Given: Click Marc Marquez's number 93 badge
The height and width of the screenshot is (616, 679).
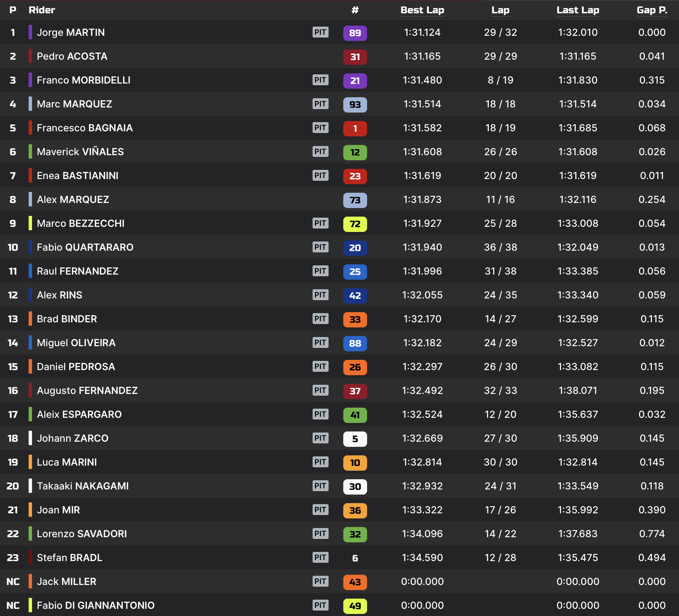Looking at the screenshot, I should coord(355,105).
